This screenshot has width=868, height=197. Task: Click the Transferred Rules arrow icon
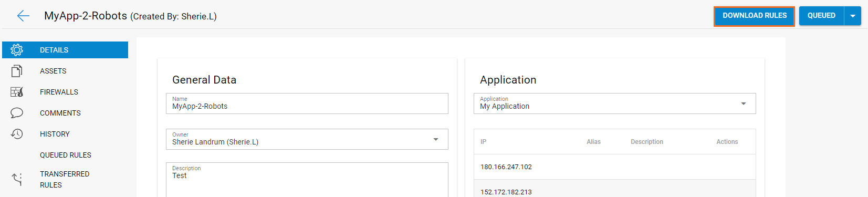pyautogui.click(x=17, y=179)
